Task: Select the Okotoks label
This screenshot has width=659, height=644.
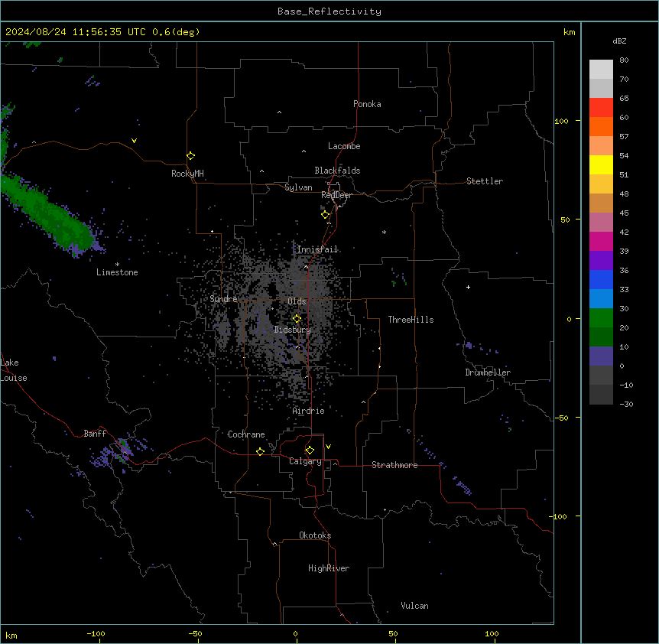Action: coord(315,535)
